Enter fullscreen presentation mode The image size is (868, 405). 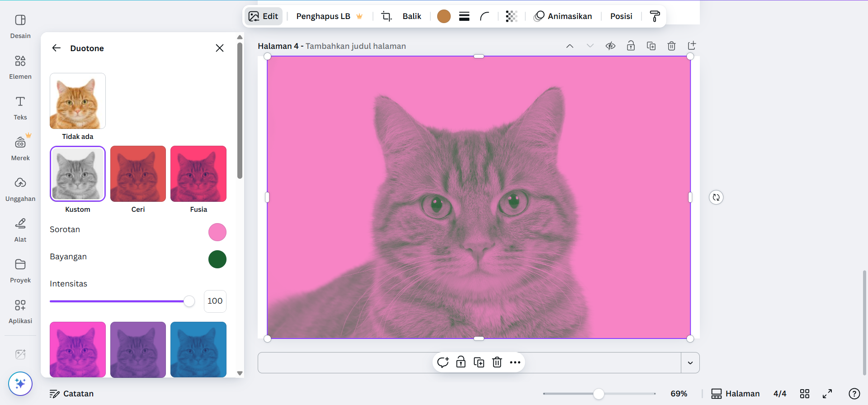point(827,394)
